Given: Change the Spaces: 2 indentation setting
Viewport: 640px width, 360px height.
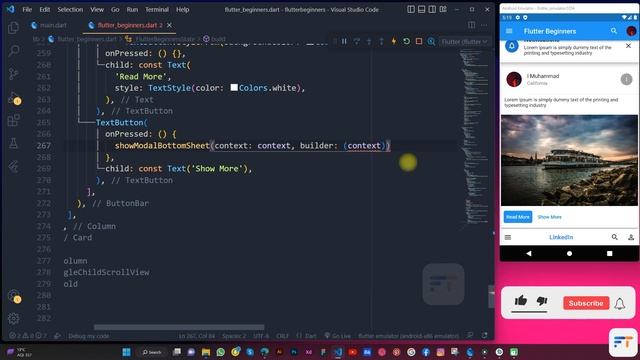Looking at the screenshot, I should 234,336.
